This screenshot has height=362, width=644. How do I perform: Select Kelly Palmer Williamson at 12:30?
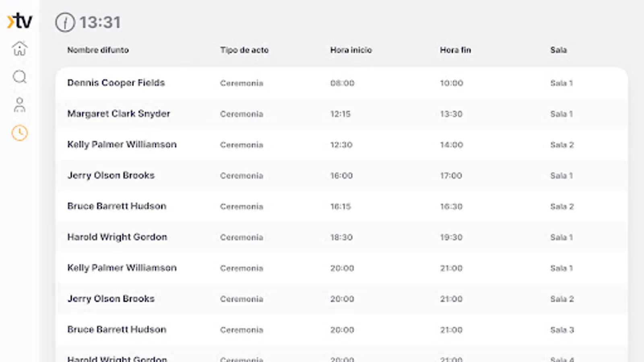coord(122,144)
